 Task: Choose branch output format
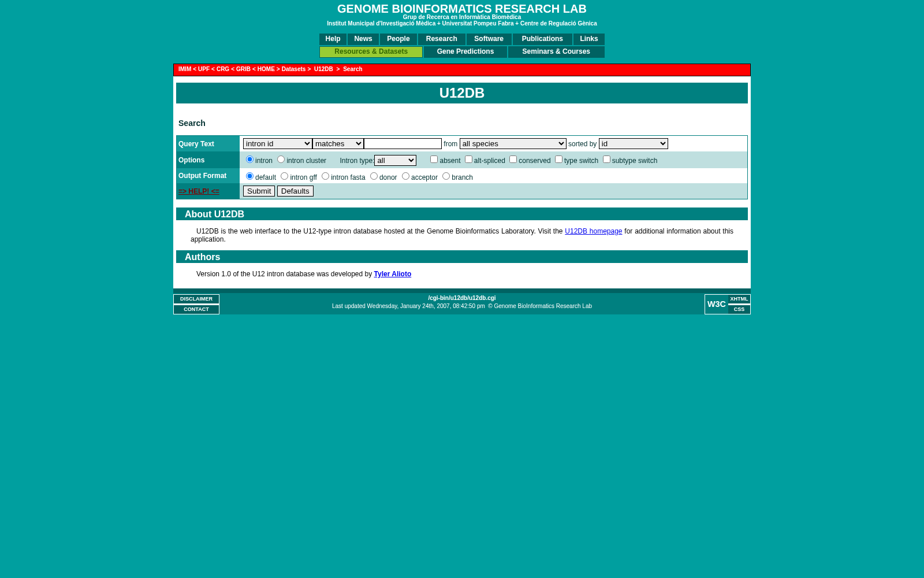[x=446, y=176]
